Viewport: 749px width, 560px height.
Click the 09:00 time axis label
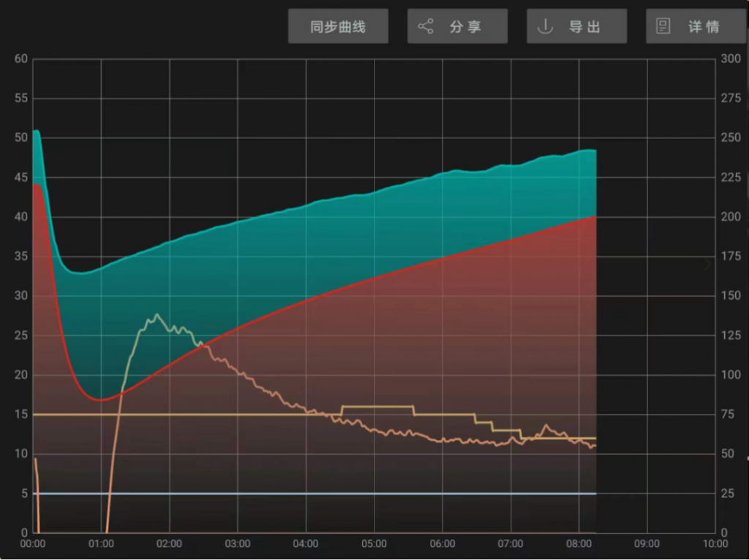(647, 544)
